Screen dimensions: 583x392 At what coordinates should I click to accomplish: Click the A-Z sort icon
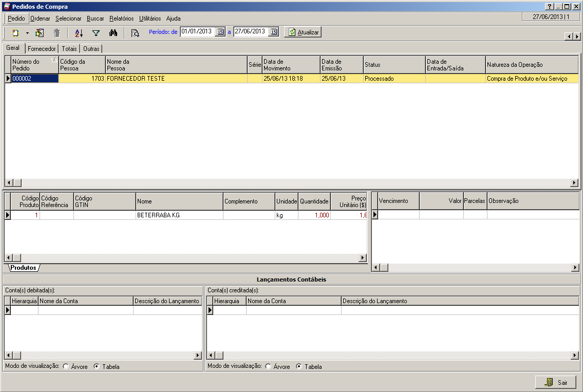(x=79, y=32)
